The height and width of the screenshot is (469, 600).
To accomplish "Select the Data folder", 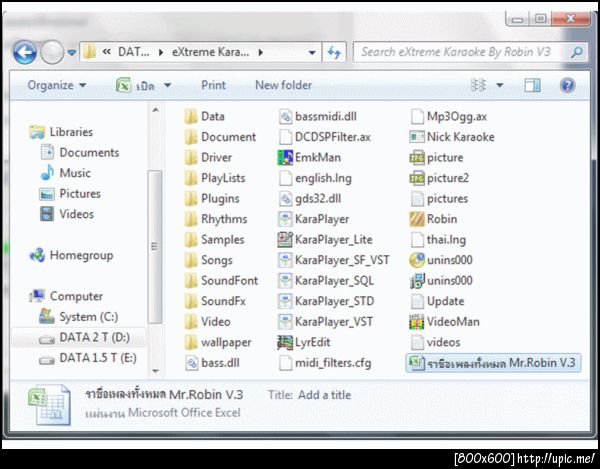I will [204, 116].
